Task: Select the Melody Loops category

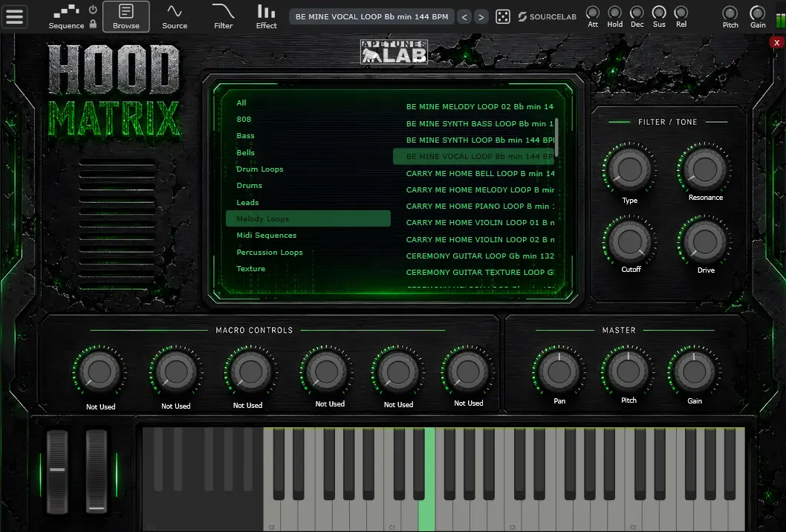Action: tap(308, 218)
